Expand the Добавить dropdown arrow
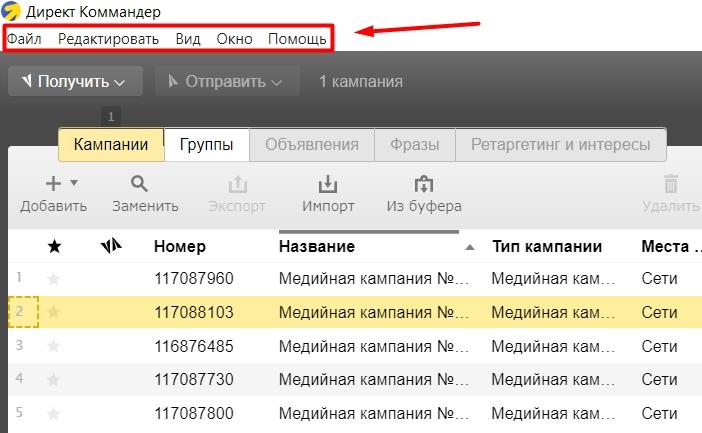 pyautogui.click(x=74, y=183)
